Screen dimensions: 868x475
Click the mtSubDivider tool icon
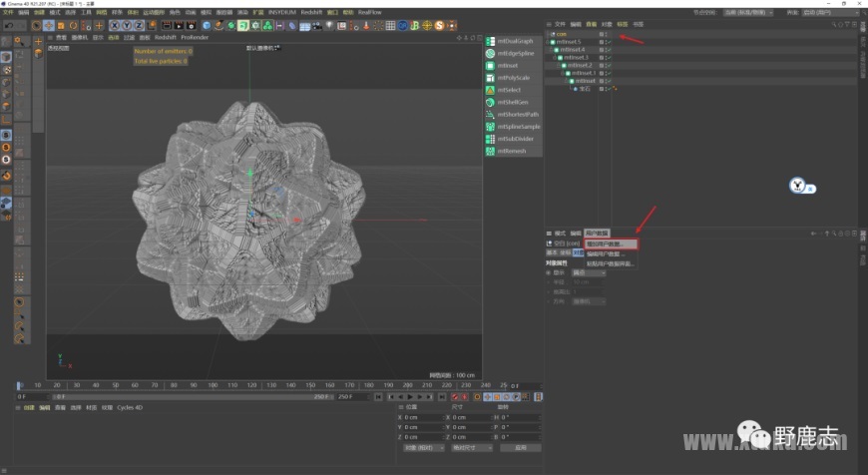(490, 139)
